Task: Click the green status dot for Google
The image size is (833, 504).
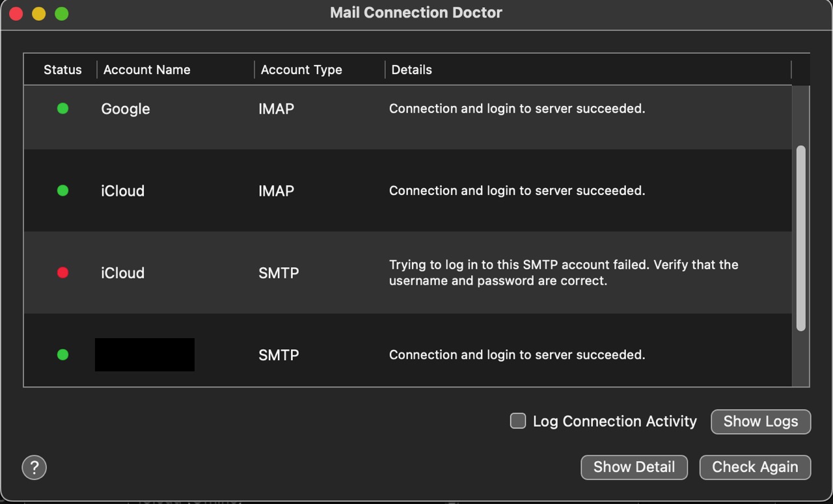Action: [x=62, y=109]
